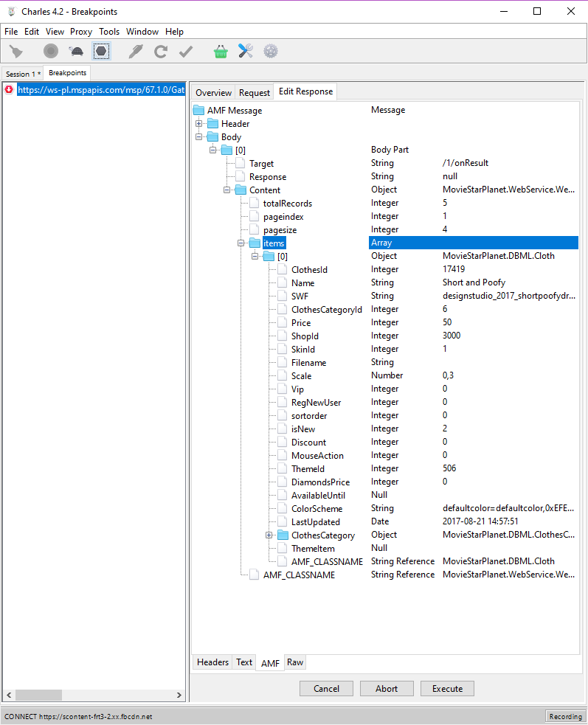Select the Name value Short and Poofy

click(x=474, y=282)
